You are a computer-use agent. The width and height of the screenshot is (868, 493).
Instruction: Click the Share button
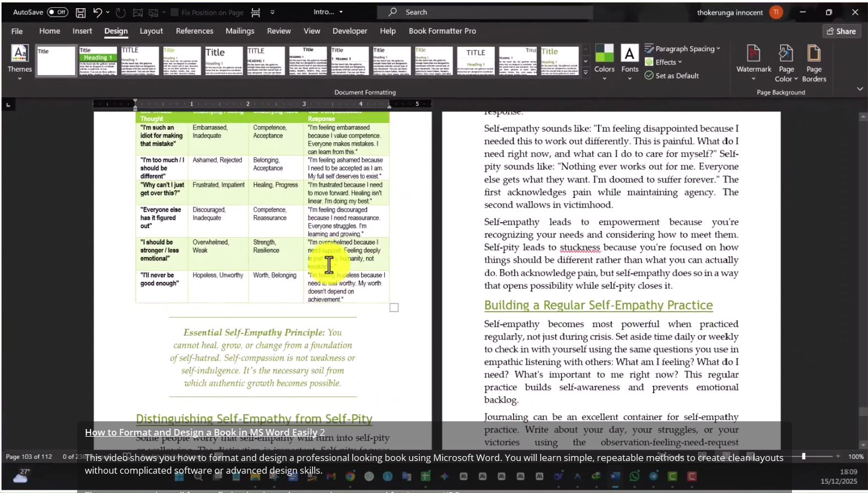(841, 31)
